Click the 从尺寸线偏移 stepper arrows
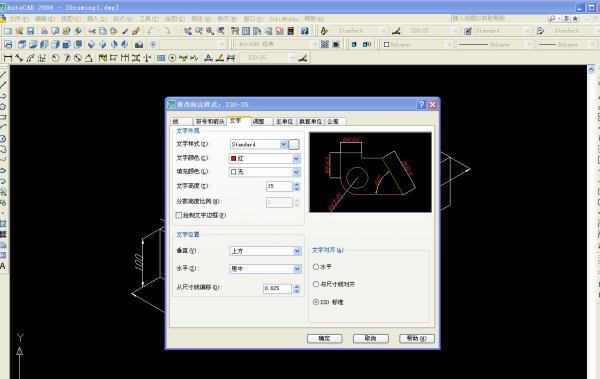The height and width of the screenshot is (379, 600). [x=296, y=288]
